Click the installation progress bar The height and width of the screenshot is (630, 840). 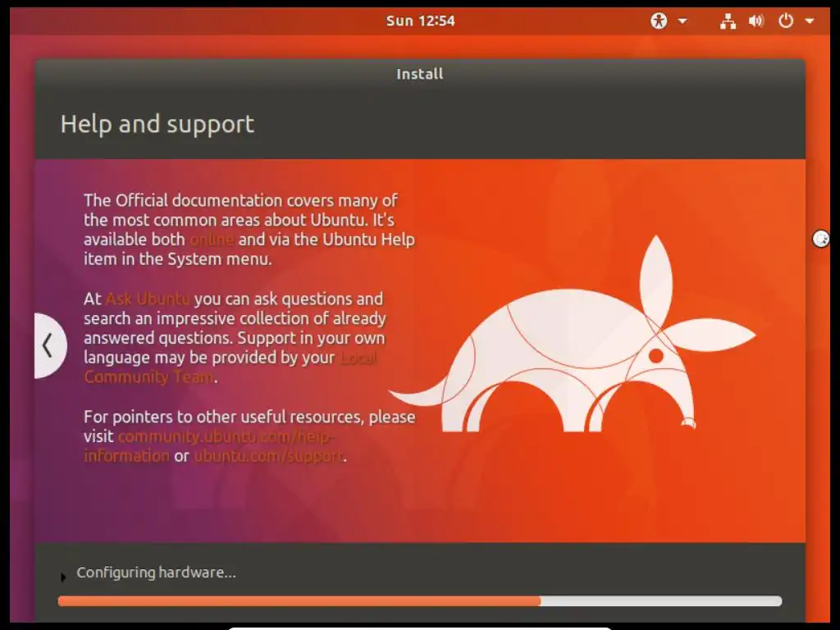click(419, 601)
